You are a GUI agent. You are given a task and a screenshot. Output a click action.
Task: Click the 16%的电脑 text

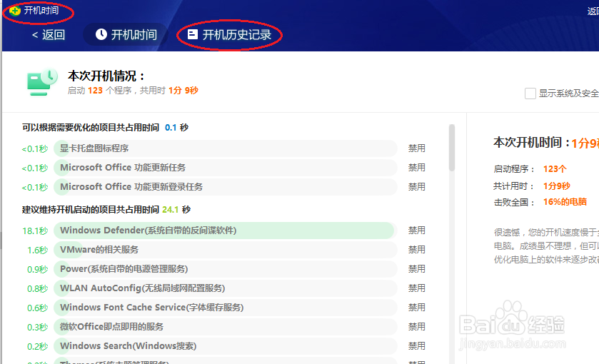[565, 202]
